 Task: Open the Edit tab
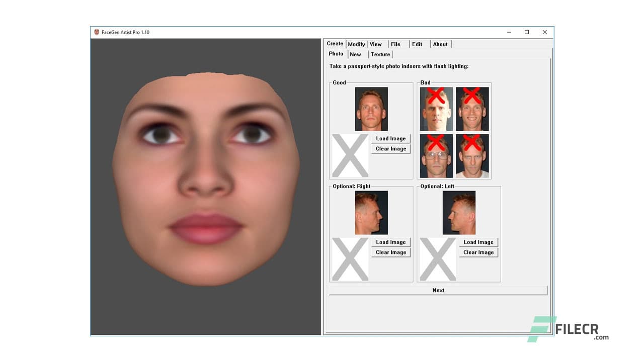[417, 44]
